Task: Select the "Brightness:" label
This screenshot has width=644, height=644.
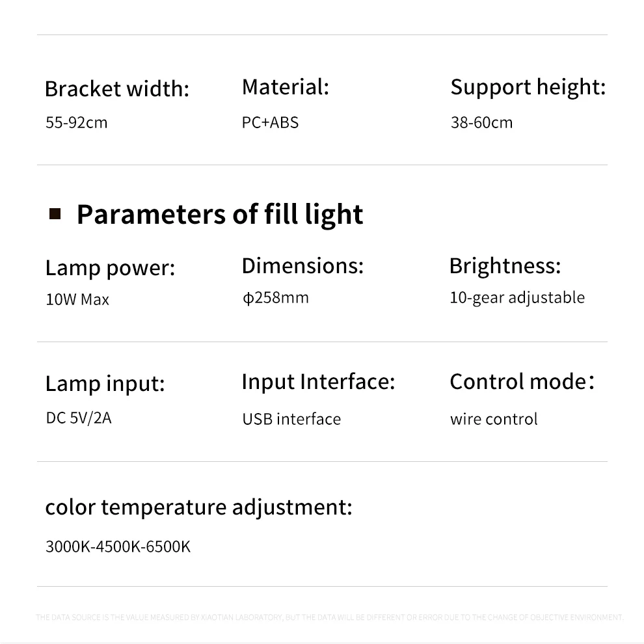Action: click(x=505, y=265)
